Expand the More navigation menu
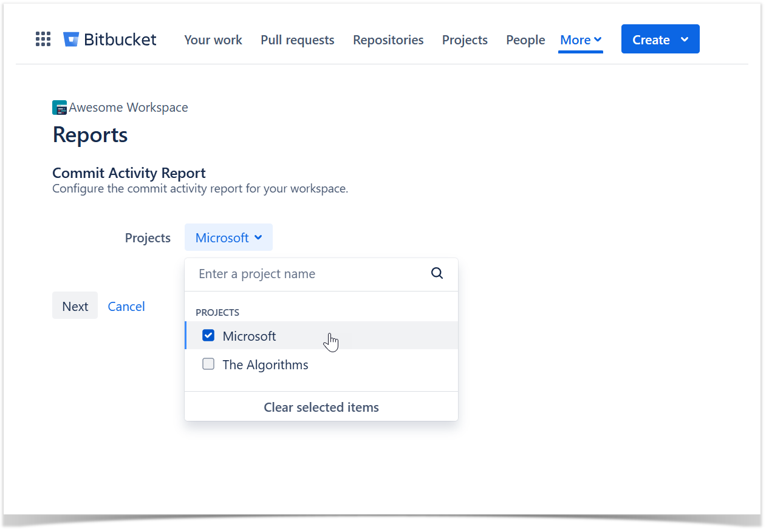769x532 pixels. (x=580, y=40)
